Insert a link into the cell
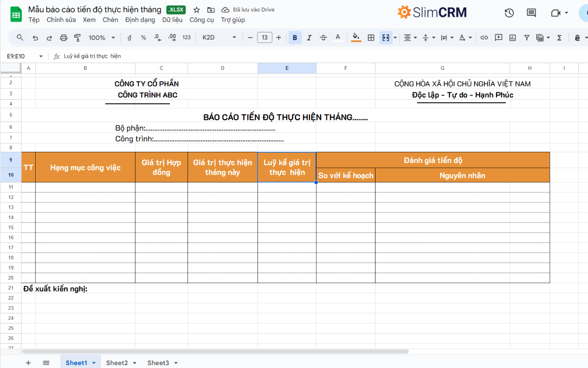Viewport: 588px width, 368px height. [x=484, y=37]
